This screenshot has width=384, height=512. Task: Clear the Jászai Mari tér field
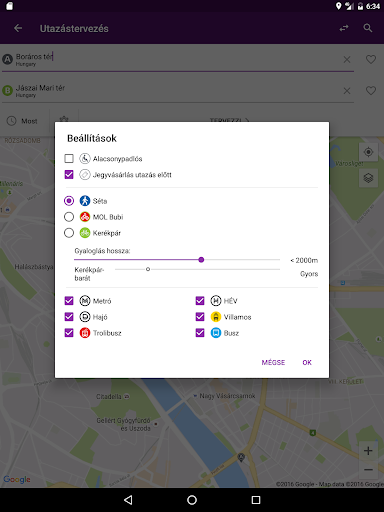tap(347, 91)
